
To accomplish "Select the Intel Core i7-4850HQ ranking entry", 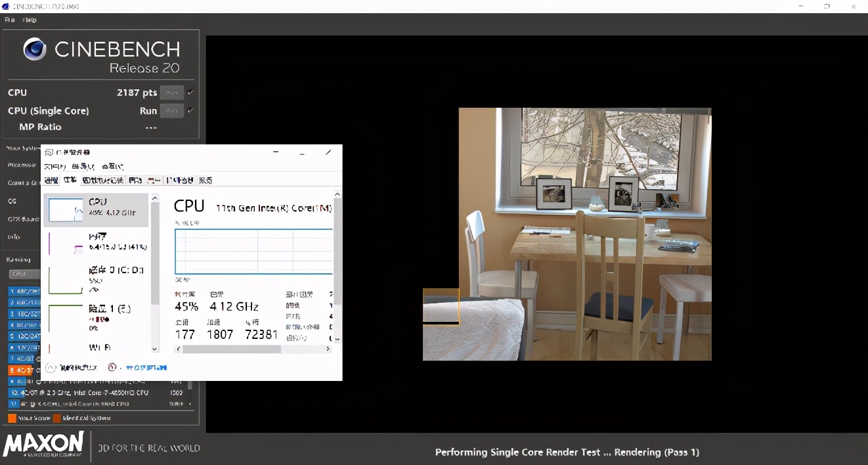I will [98, 393].
